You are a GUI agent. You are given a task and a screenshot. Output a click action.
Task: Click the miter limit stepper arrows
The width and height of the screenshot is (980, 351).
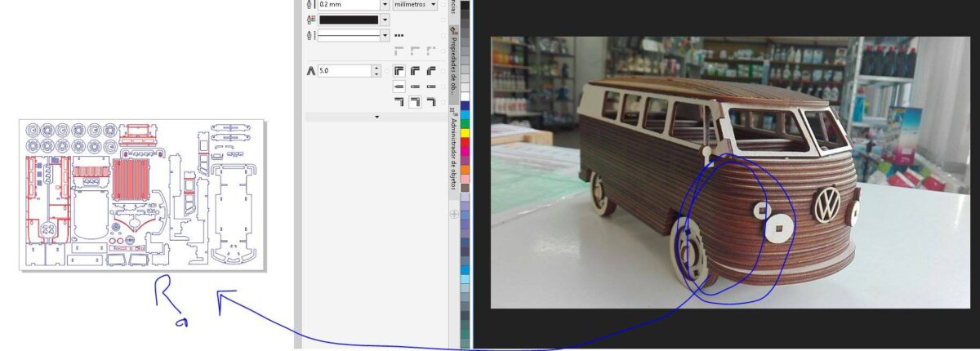tap(376, 71)
